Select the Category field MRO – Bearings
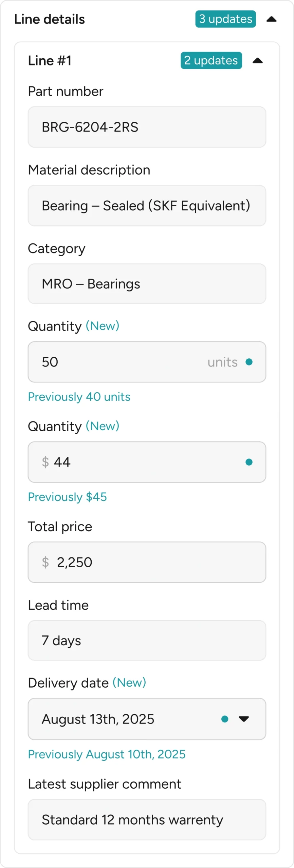Viewport: 294px width, 868px height. coord(147,284)
